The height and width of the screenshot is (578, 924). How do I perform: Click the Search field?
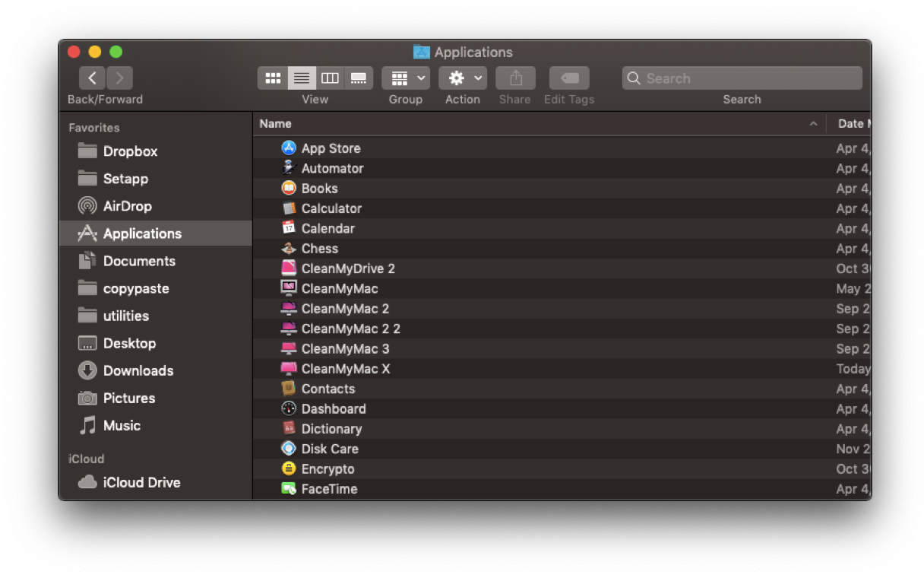[x=742, y=78]
